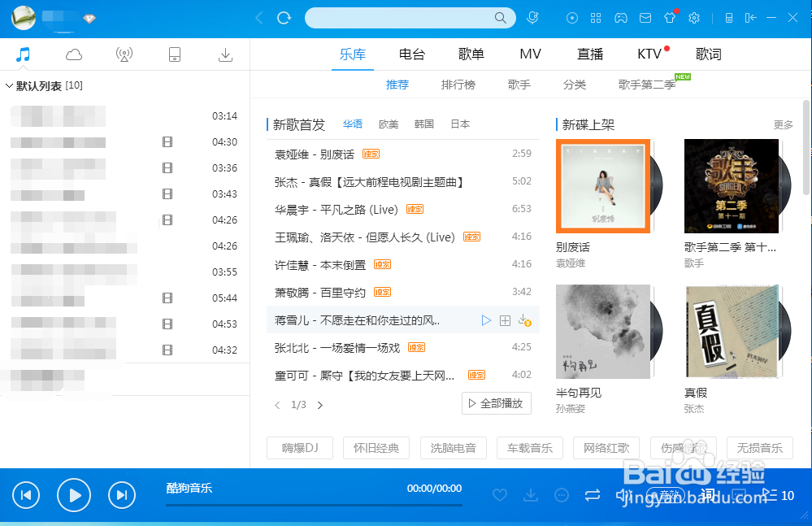Start playback with the play button
The height and width of the screenshot is (526, 812).
pyautogui.click(x=73, y=495)
